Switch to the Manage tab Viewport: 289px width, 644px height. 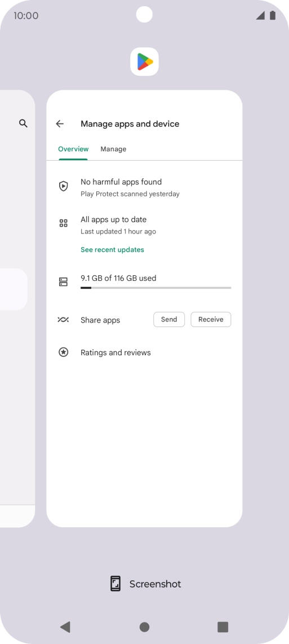click(113, 149)
